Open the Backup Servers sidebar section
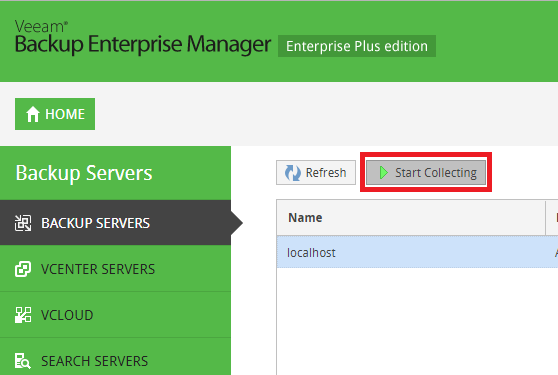The width and height of the screenshot is (558, 375). pyautogui.click(x=115, y=223)
